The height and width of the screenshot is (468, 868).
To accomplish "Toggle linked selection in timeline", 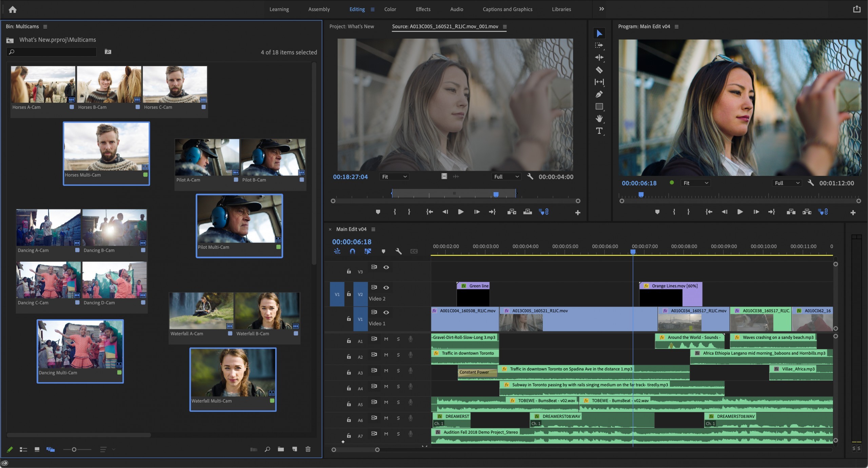I will [x=368, y=251].
